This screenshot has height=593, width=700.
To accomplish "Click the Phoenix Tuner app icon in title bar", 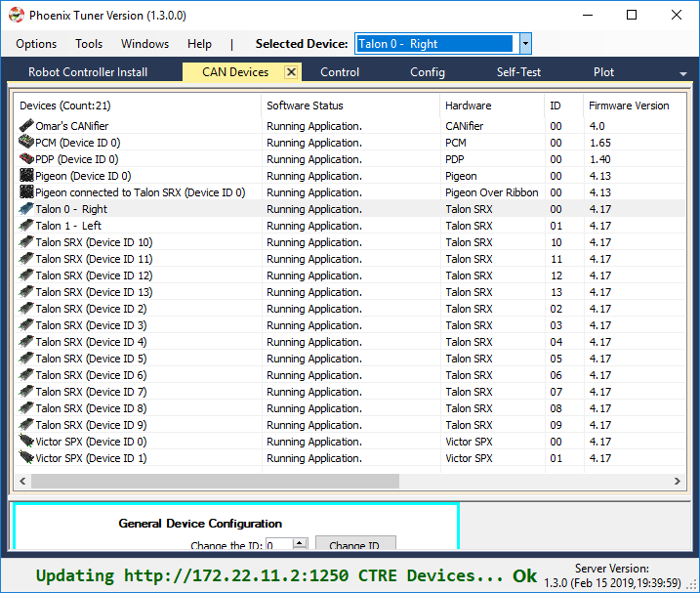I will point(17,16).
